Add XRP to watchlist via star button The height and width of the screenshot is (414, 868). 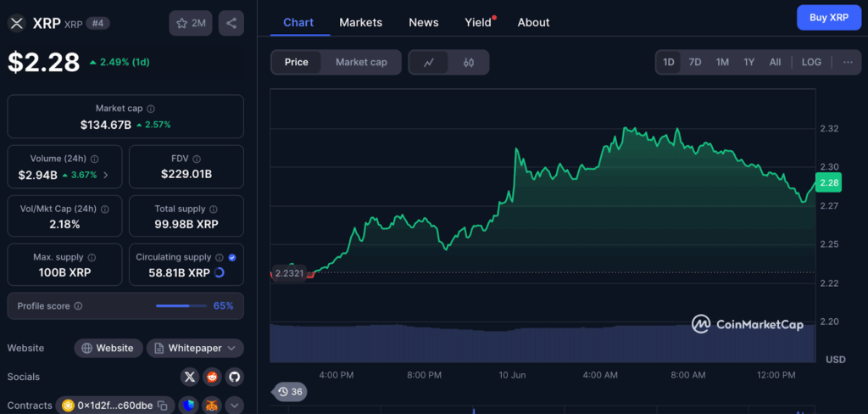point(191,23)
